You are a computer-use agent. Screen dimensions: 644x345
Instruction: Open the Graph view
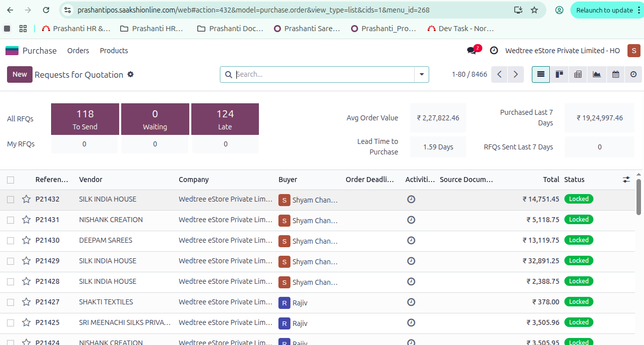(x=596, y=74)
